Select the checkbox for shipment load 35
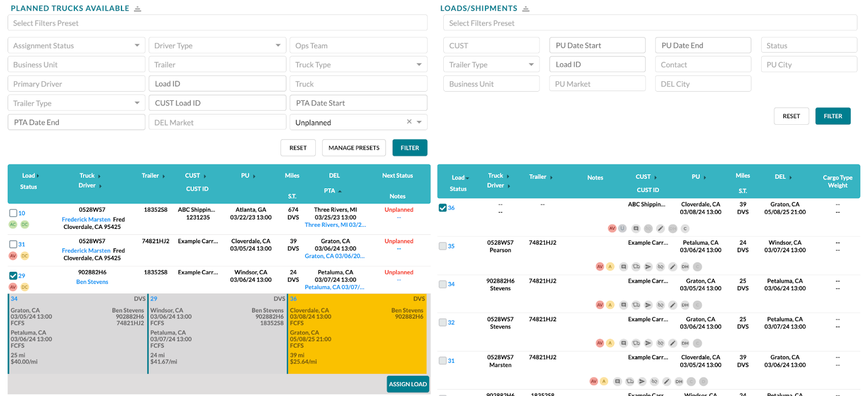868x396 pixels. click(443, 246)
